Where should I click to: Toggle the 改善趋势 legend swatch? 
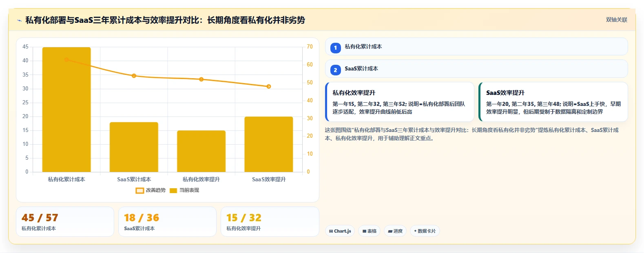[x=139, y=190]
